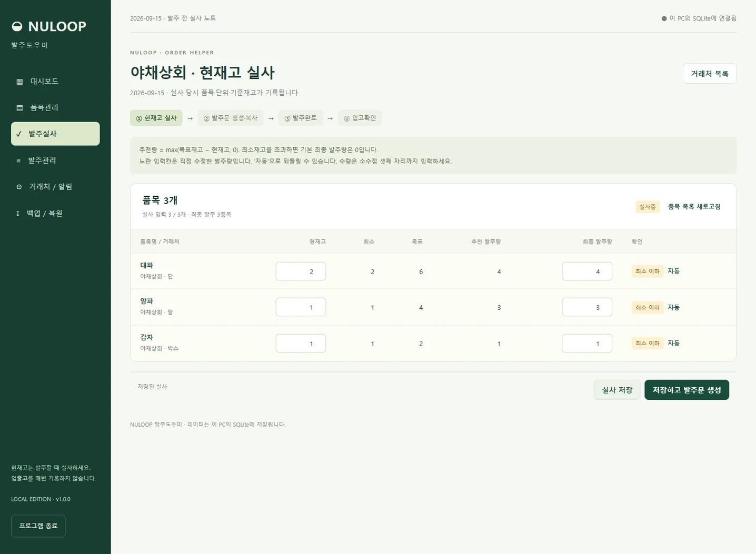
Task: Click the 최종 발주량 input for 감자
Action: [587, 344]
